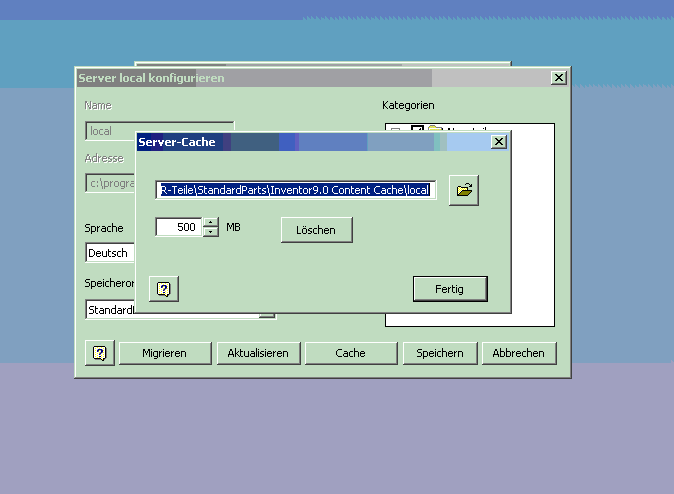Click the Adresse field in configuration window
Image resolution: width=674 pixels, height=494 pixels.
point(111,184)
